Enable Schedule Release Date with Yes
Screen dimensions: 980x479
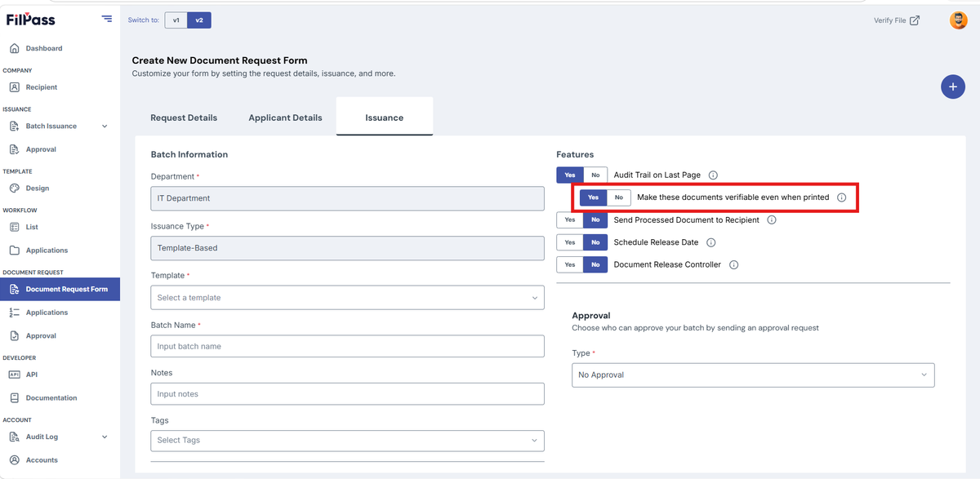(570, 242)
